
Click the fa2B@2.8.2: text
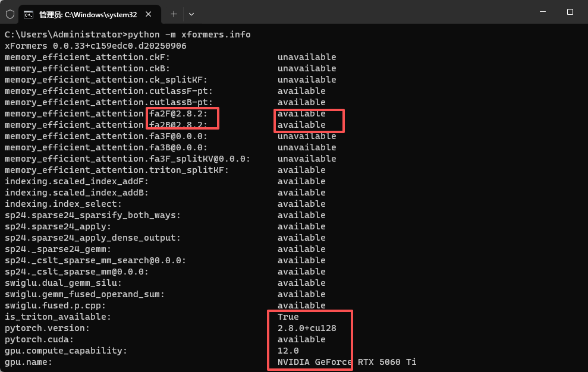point(178,125)
